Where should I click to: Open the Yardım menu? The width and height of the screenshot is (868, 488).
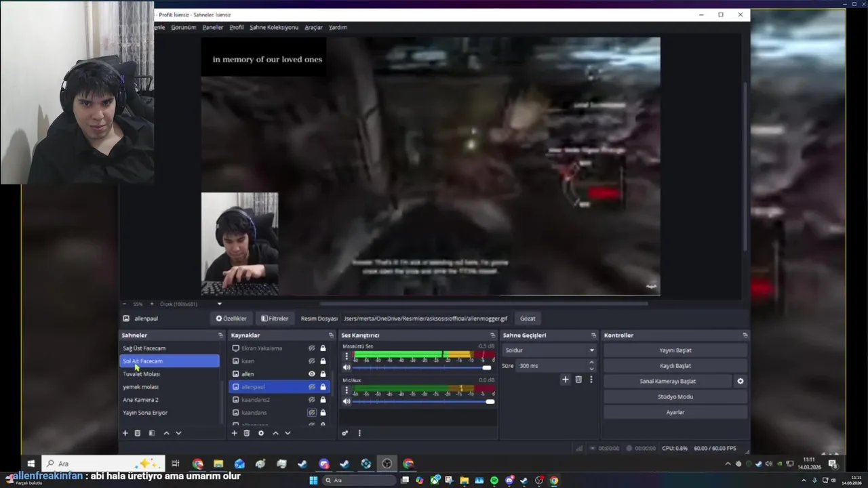[x=338, y=27]
